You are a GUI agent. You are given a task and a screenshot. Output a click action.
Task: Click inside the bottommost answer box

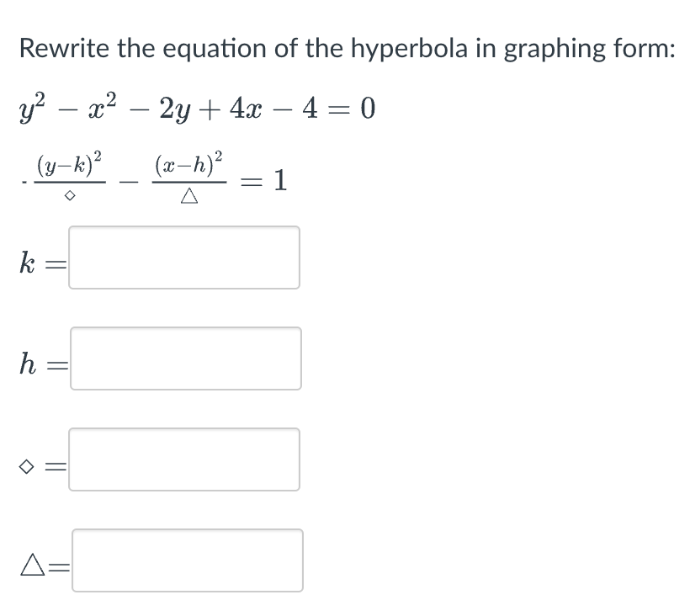(x=187, y=560)
